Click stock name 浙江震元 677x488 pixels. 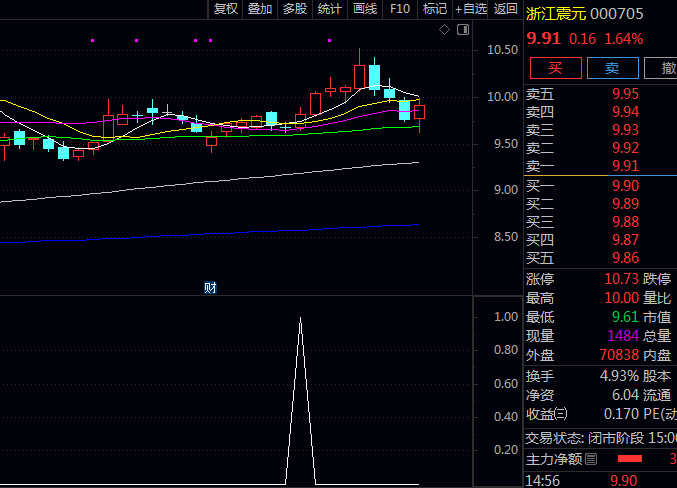coord(556,14)
